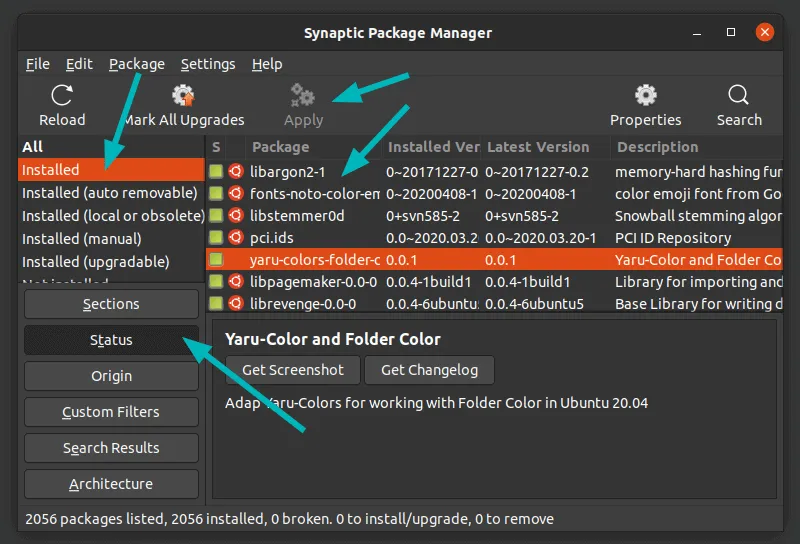Switch to the Sections filter view

point(111,304)
